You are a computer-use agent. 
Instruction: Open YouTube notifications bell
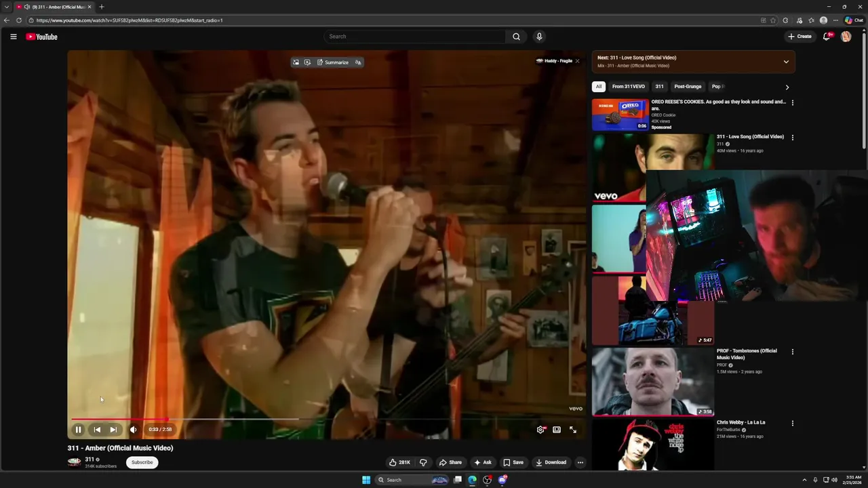(826, 37)
